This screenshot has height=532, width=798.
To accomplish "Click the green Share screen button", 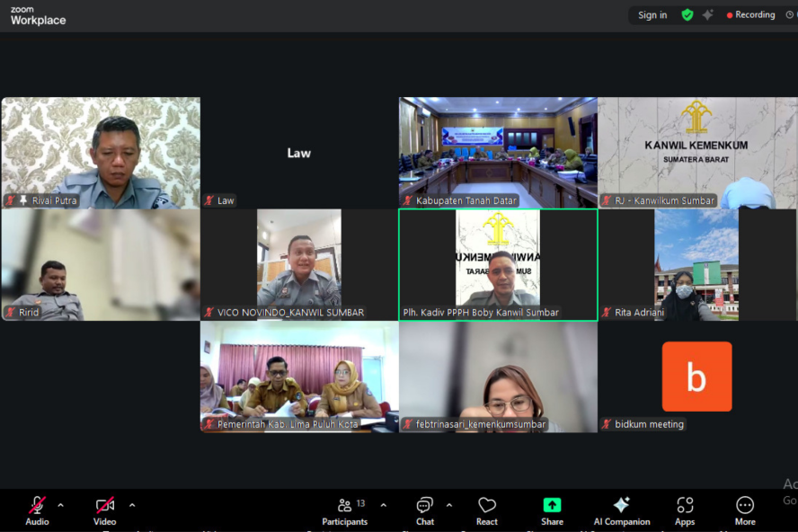I will pos(552,510).
